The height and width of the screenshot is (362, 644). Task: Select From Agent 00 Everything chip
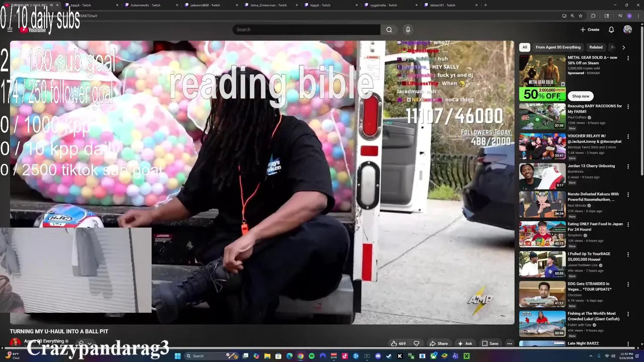(x=558, y=47)
